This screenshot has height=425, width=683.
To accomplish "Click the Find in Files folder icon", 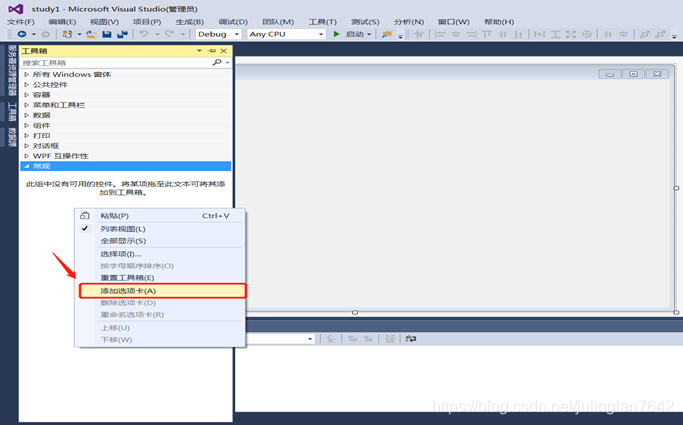I will click(386, 34).
